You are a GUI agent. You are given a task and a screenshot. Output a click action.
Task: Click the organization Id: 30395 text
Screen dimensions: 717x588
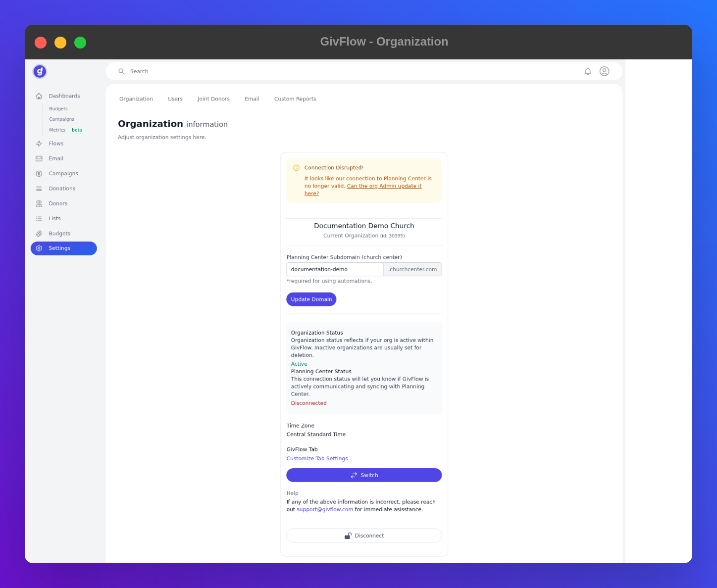coord(393,236)
